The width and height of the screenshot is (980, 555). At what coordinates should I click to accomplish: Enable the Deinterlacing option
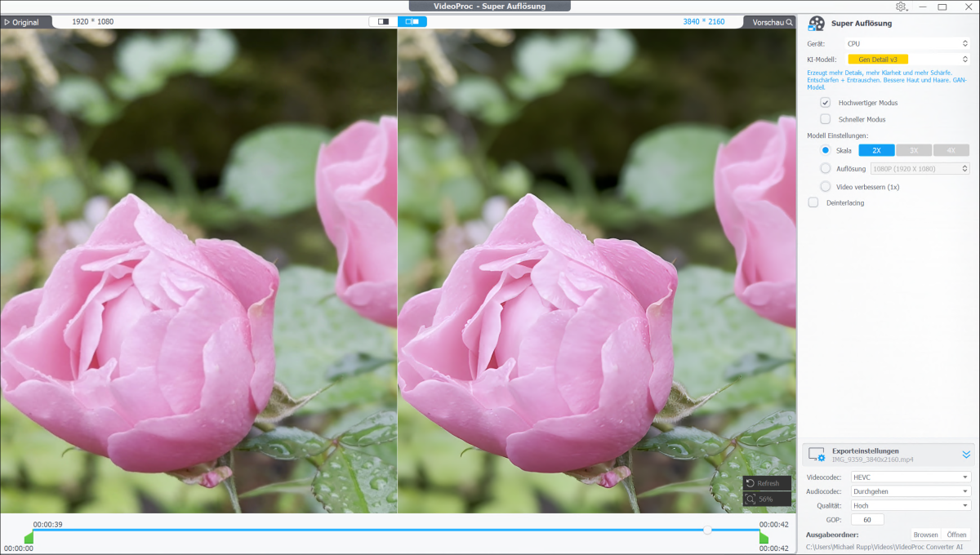pos(813,202)
